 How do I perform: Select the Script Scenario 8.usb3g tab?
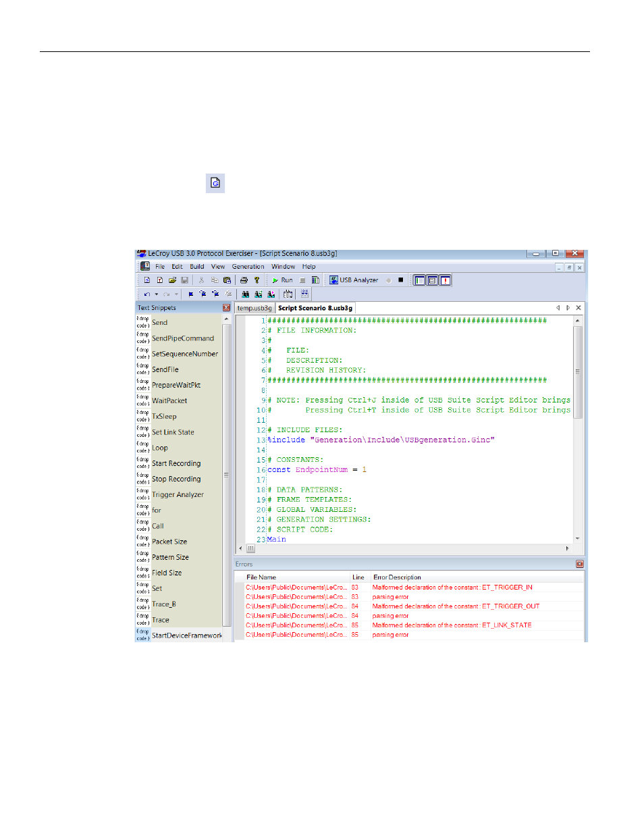[x=315, y=309]
